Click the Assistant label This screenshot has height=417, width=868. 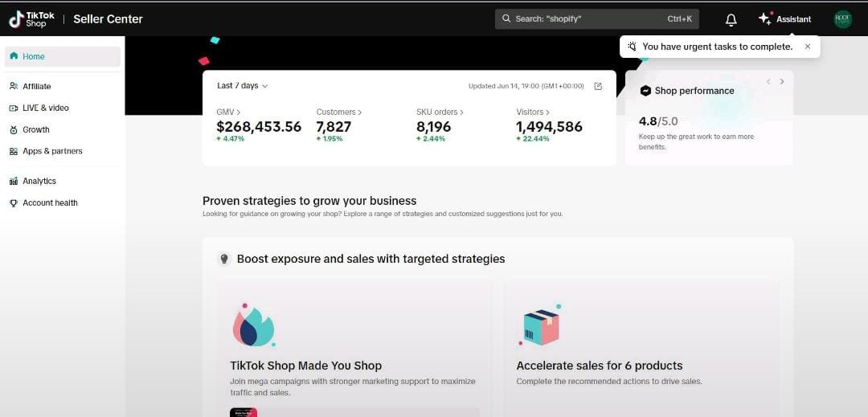(793, 19)
